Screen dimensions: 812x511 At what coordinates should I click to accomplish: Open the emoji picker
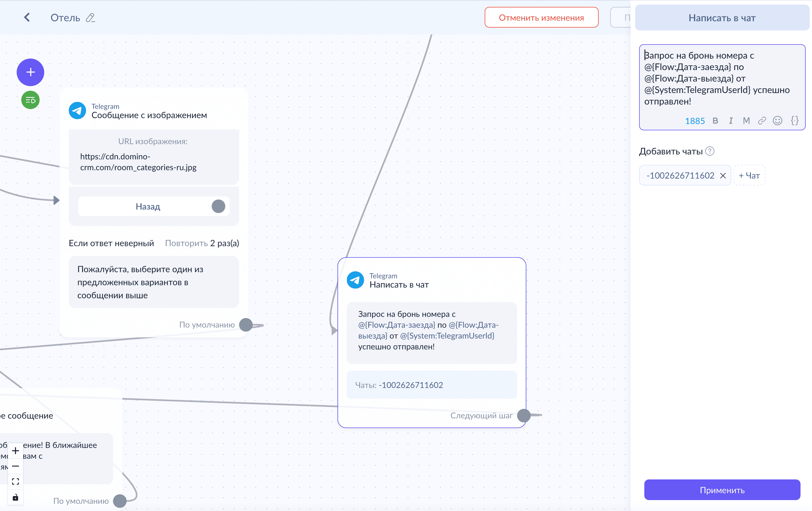click(778, 121)
